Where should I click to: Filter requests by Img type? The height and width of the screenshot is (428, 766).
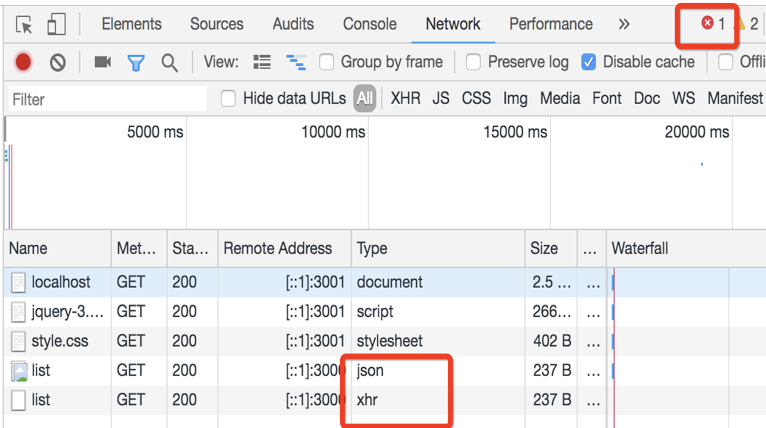(515, 99)
